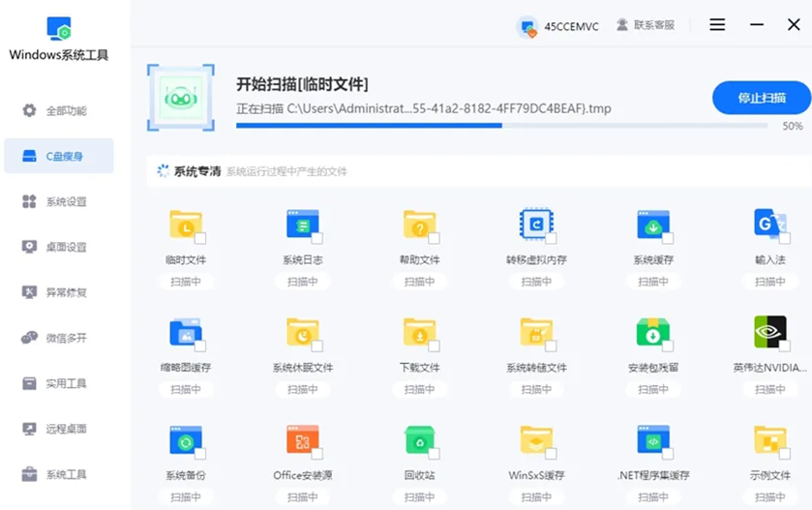Tick the 系统日志 checkbox
This screenshot has width=812, height=510.
click(316, 238)
